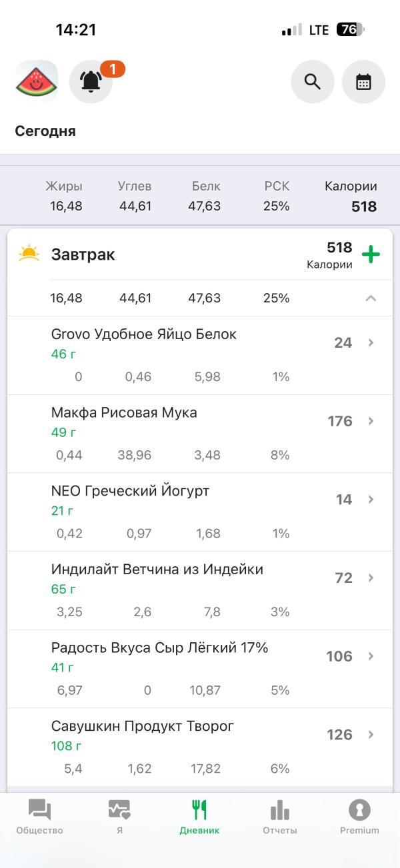Switch to the Я tab
Viewport: 400px width, 868px height.
(119, 817)
